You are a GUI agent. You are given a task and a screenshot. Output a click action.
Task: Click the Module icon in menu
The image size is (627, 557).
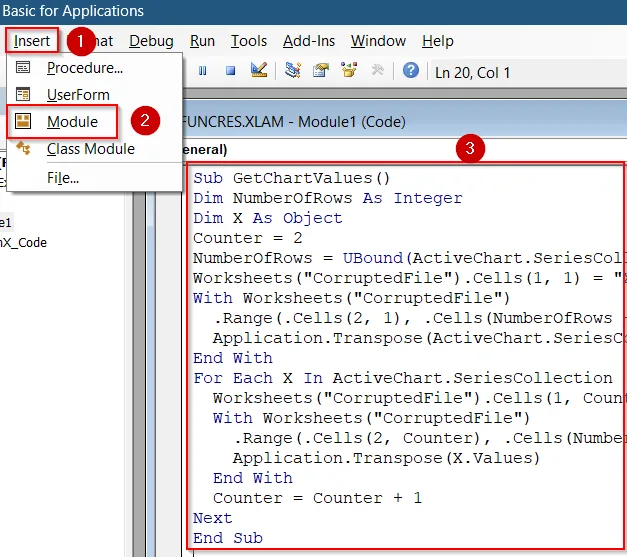pos(23,121)
